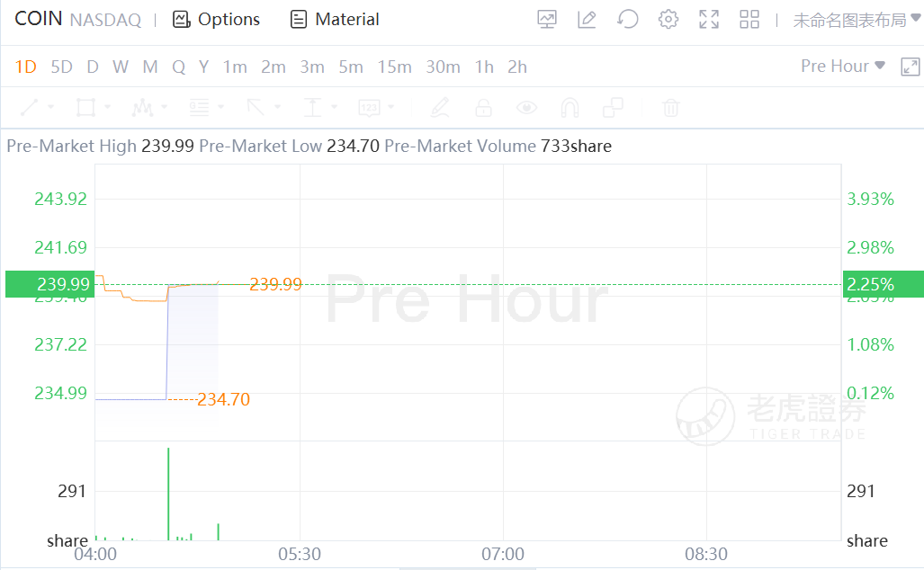The width and height of the screenshot is (924, 570).
Task: Delete drawings with the trash icon
Action: (670, 108)
